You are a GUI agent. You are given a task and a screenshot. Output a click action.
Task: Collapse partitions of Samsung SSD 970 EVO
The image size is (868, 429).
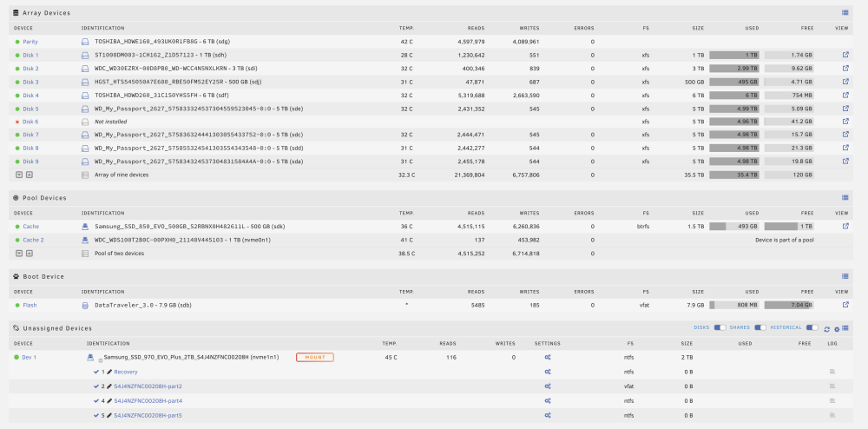[101, 360]
